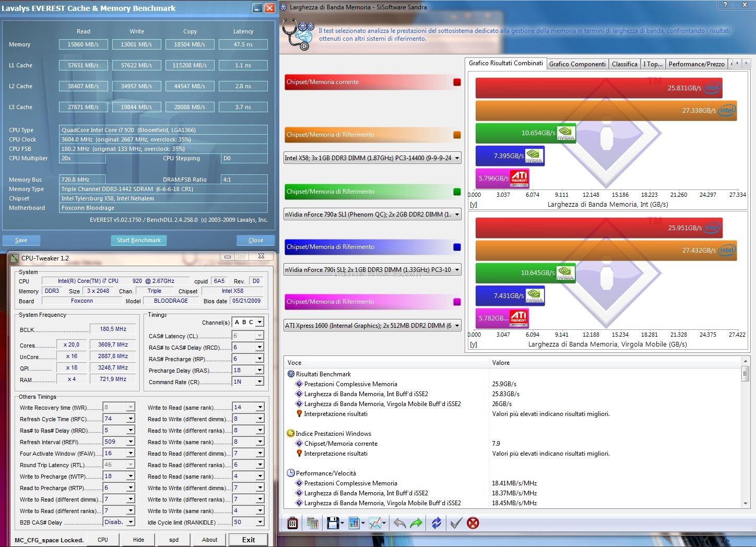Open save icon's dropdown arrow in Sandra toolbar
Screen dimensions: 756x547
(342, 523)
